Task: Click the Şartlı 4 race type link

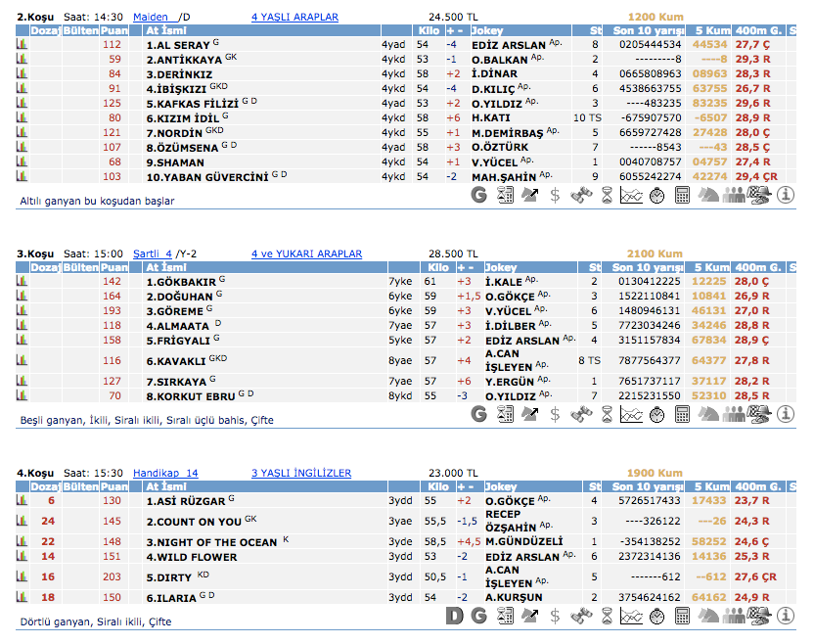Action: click(x=153, y=253)
